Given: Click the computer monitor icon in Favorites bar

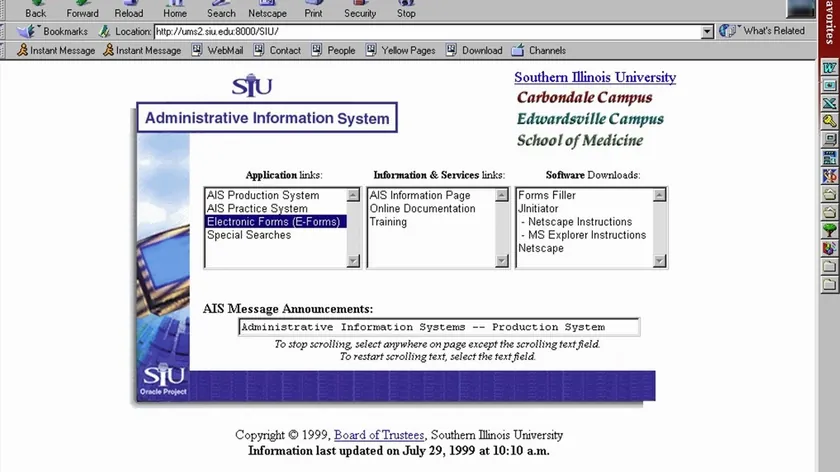Looking at the screenshot, I should [x=829, y=140].
